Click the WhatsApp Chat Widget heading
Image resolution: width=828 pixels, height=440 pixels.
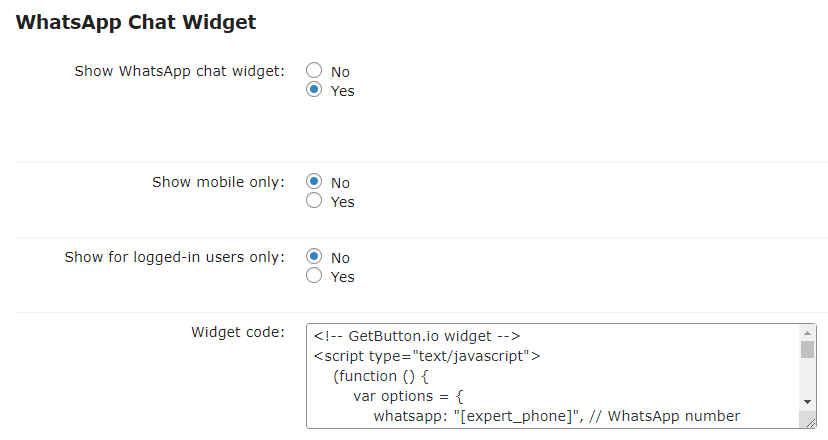(136, 22)
